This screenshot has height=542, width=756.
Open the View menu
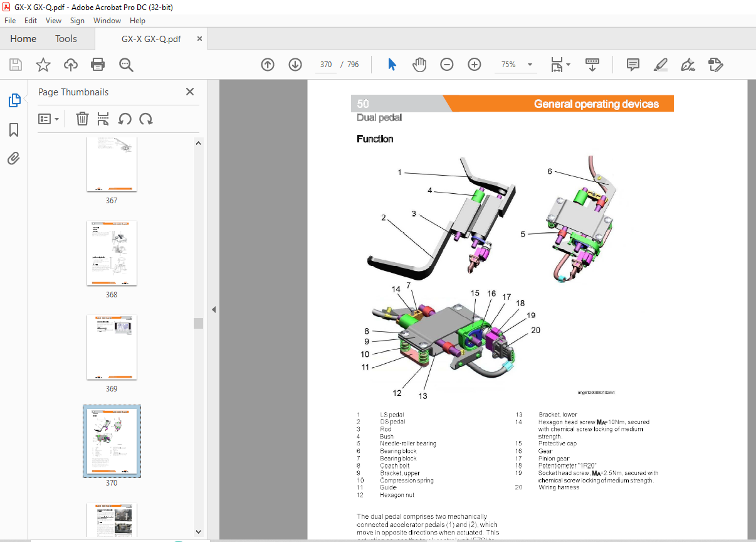[x=53, y=20]
